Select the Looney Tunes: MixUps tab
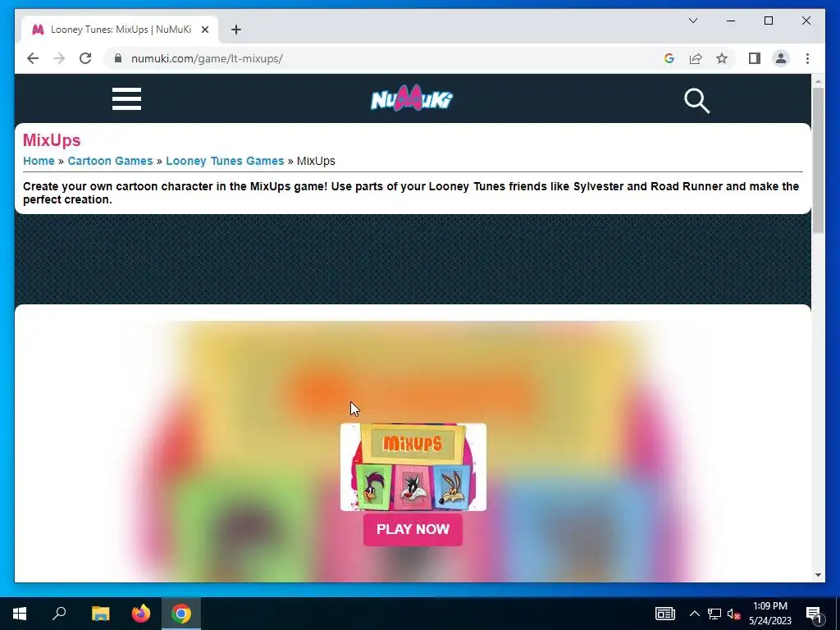The width and height of the screenshot is (840, 630). click(120, 30)
